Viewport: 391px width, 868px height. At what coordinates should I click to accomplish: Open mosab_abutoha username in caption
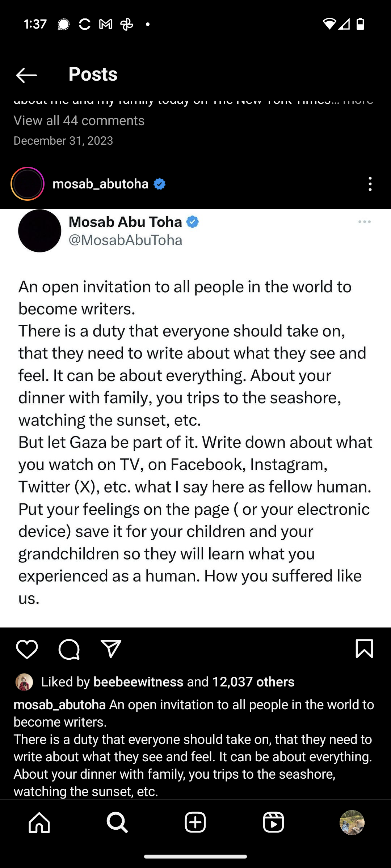60,705
